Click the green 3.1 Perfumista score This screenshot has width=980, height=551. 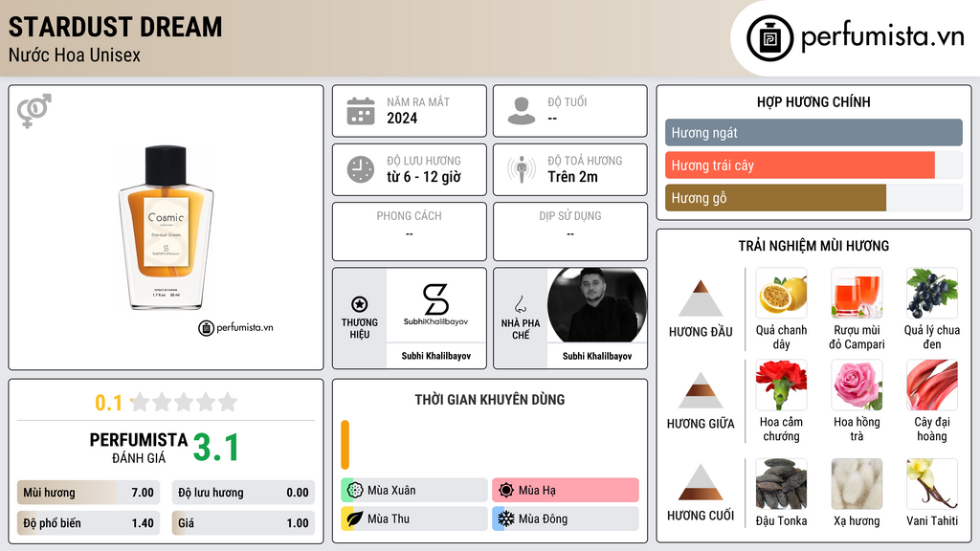[216, 448]
